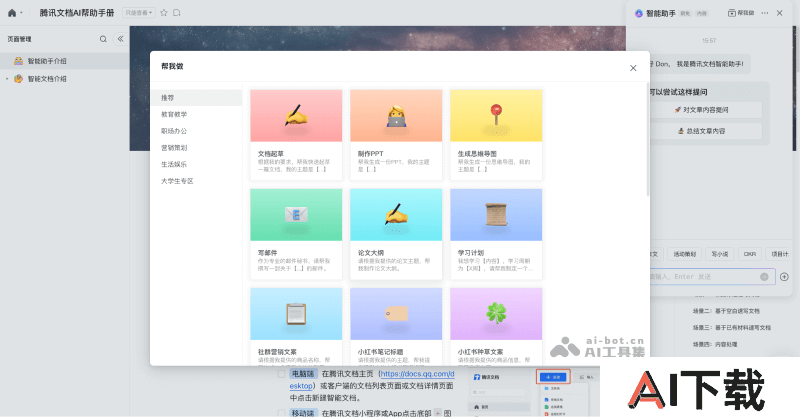Select 智能助手介绍 page in sidebar
This screenshot has width=800, height=417.
(x=47, y=61)
